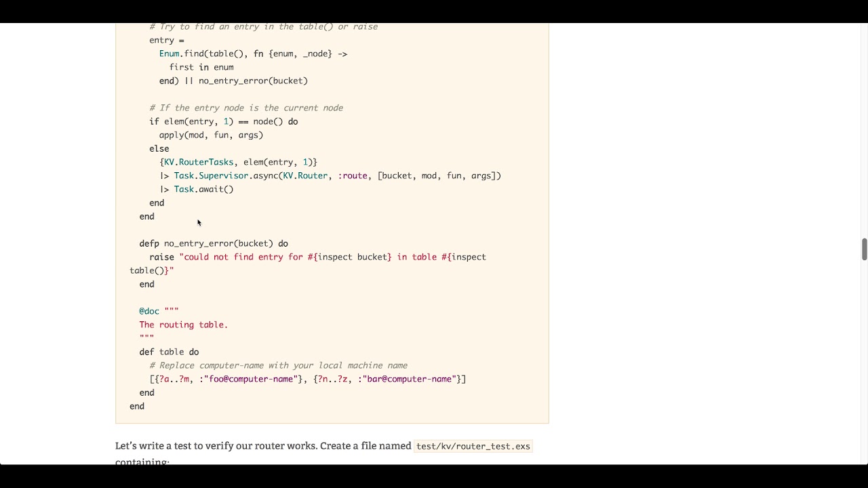Click the '|> Task.await()' line
Screen dimensions: 868x488
[x=197, y=189]
